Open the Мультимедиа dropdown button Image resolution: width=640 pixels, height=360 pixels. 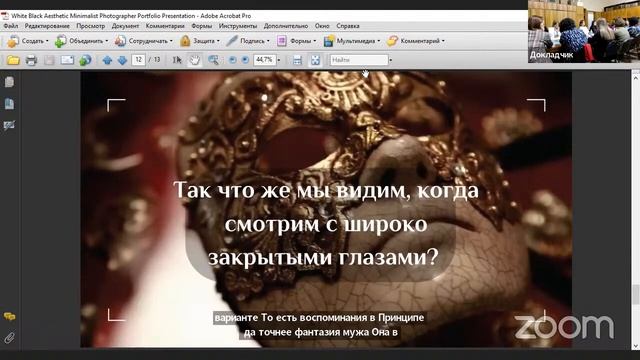point(351,41)
